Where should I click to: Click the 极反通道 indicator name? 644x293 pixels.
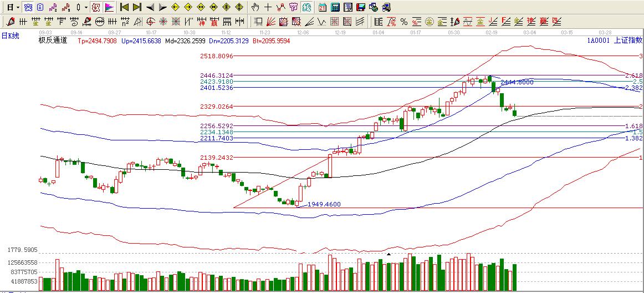coord(53,41)
